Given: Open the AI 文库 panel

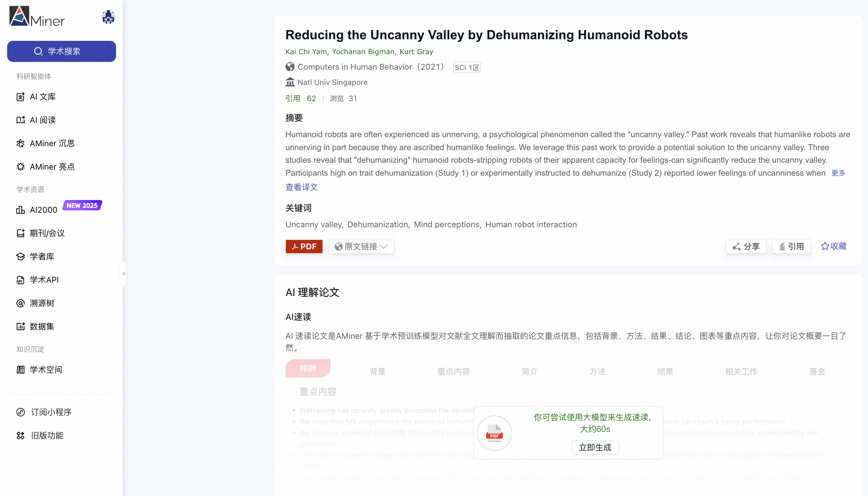Looking at the screenshot, I should coord(42,96).
